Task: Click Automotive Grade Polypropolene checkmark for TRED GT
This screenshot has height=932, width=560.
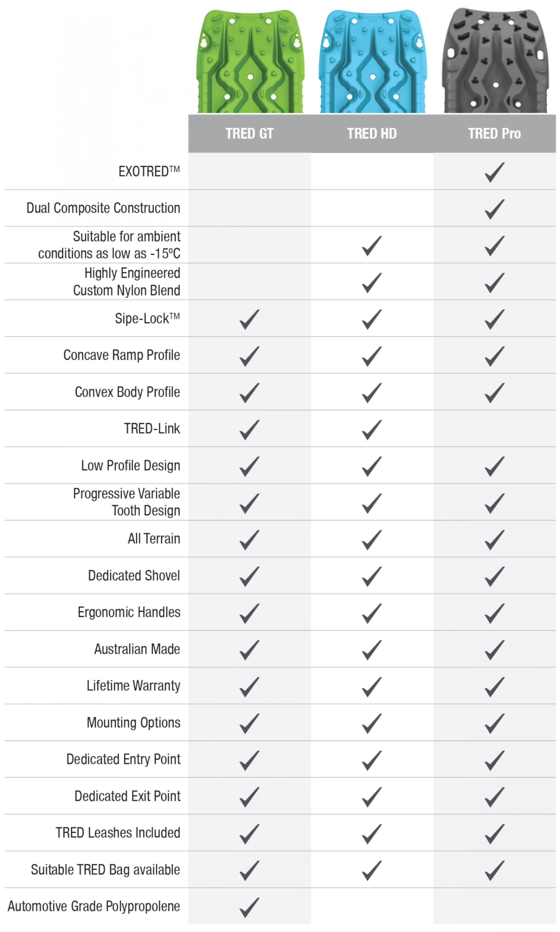Action: [x=249, y=907]
